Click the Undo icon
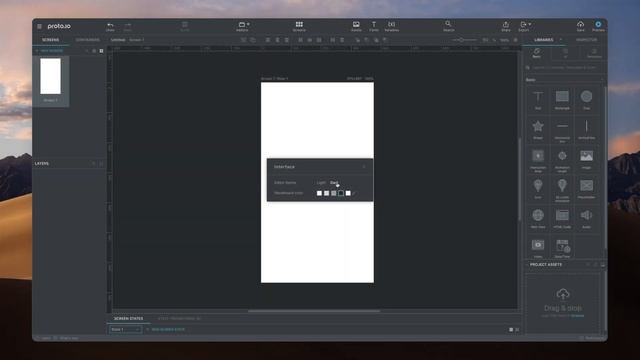Screen dimensions: 640x360 110,27
